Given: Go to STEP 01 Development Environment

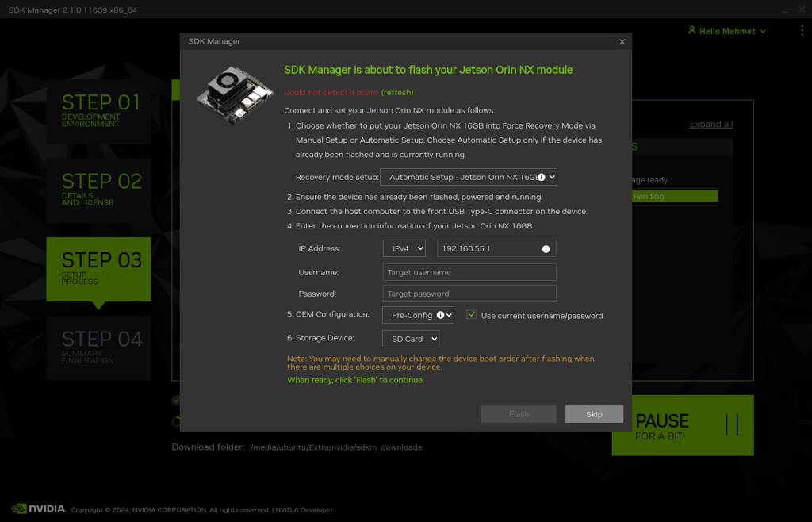Looking at the screenshot, I should click(x=98, y=111).
